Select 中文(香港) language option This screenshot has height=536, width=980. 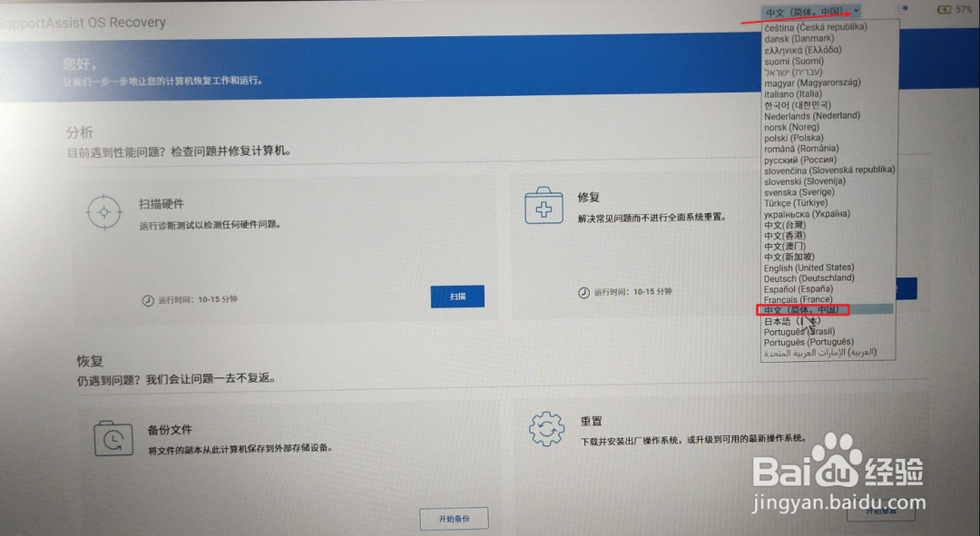point(784,236)
